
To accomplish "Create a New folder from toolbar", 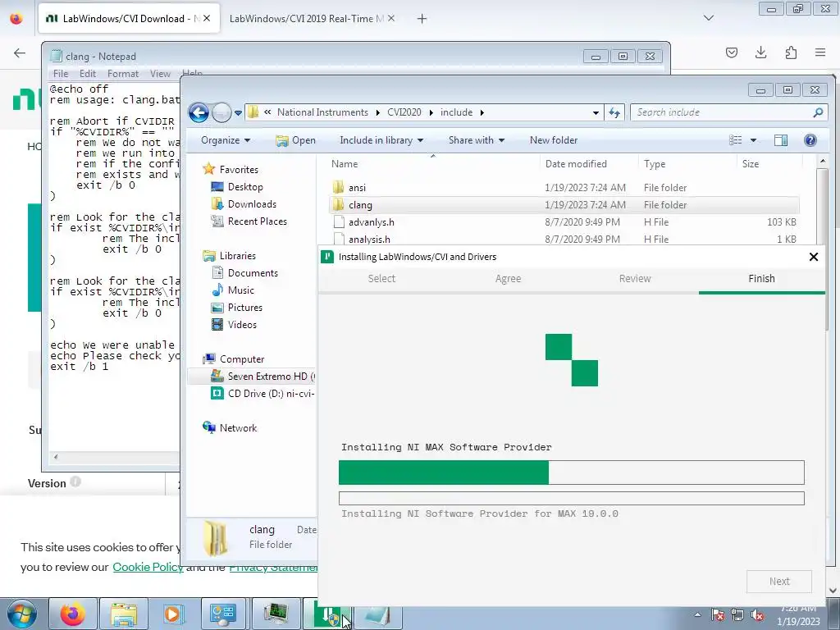I will pos(554,140).
